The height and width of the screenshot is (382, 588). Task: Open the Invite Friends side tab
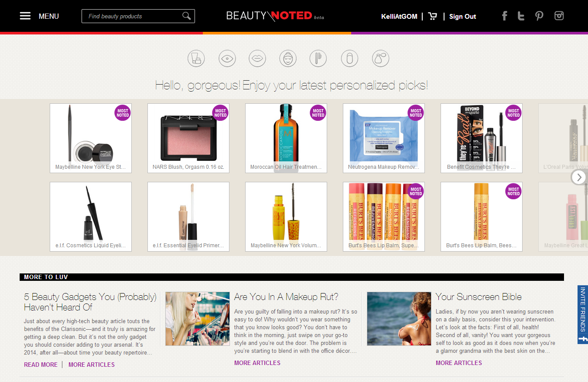pos(583,314)
